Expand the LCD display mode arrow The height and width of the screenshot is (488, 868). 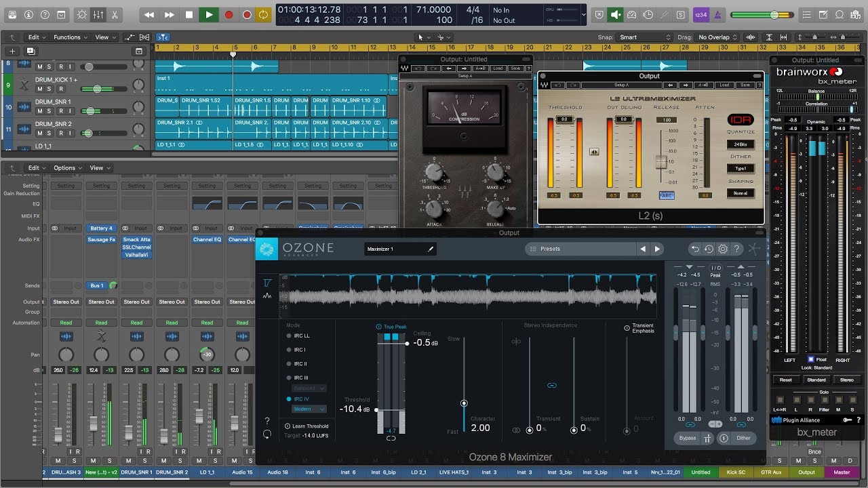[x=583, y=14]
